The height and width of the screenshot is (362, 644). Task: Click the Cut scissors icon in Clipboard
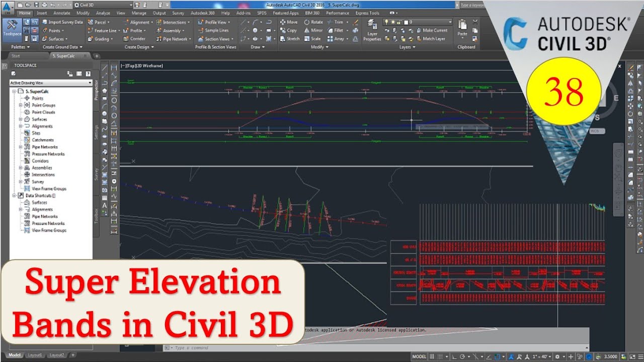point(475,22)
